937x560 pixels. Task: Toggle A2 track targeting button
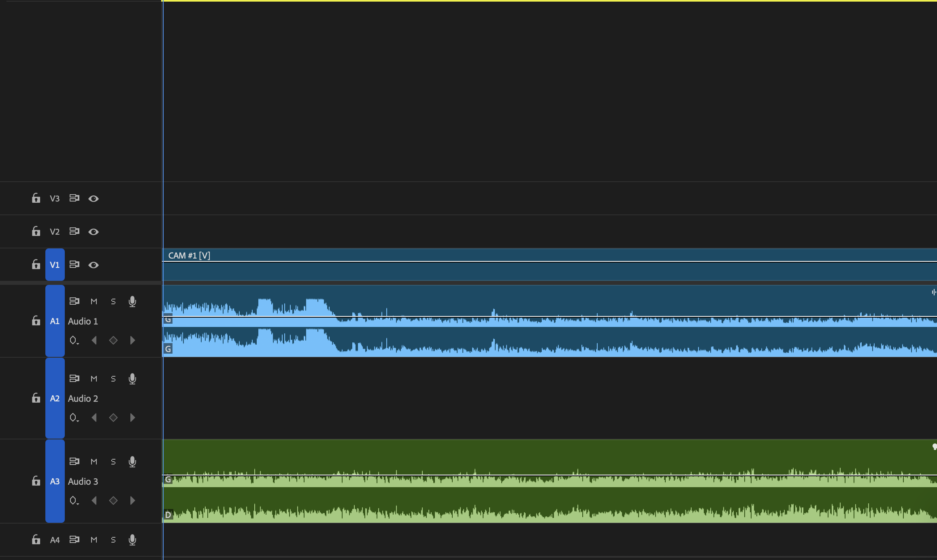pos(55,398)
